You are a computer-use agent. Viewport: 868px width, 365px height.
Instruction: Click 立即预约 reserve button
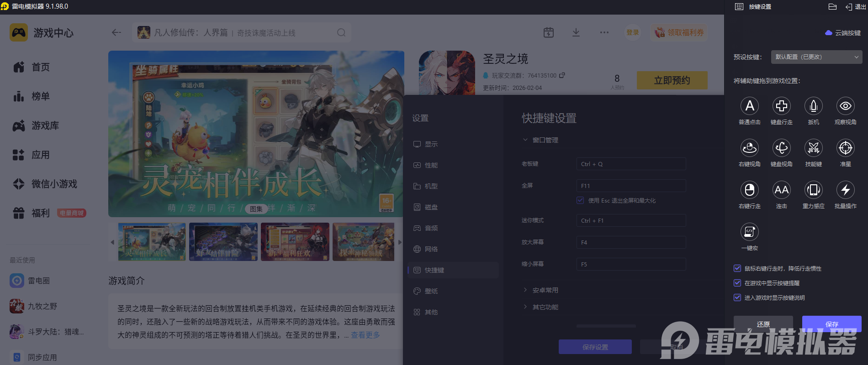click(x=672, y=80)
